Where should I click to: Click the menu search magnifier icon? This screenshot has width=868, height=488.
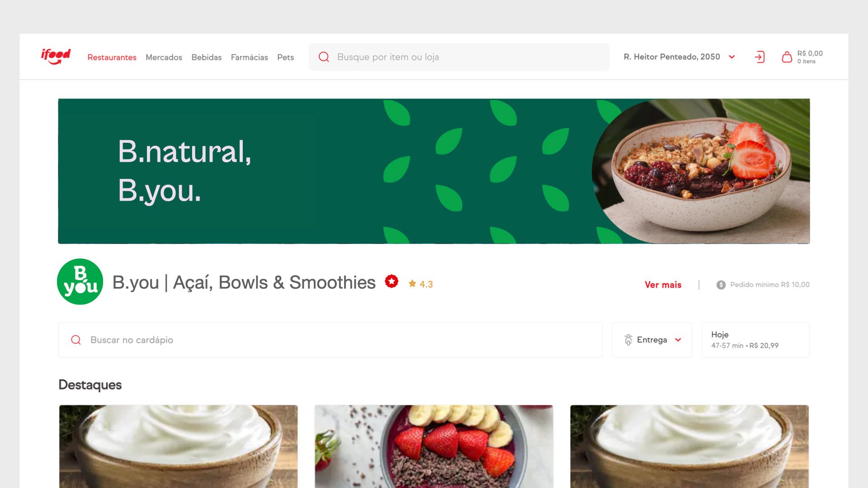click(76, 340)
